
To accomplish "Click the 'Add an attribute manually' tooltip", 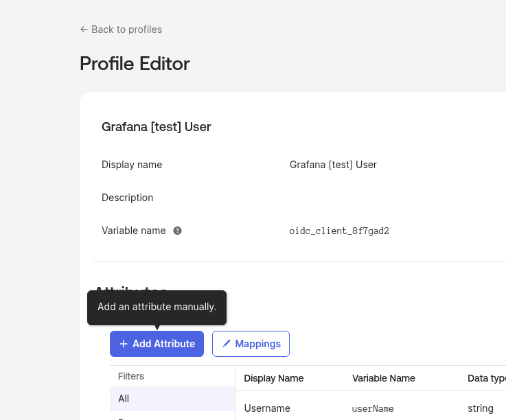I will [157, 307].
